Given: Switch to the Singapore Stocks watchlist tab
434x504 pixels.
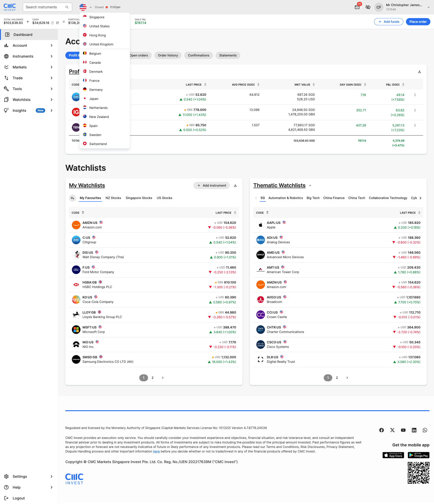Looking at the screenshot, I should click(139, 198).
